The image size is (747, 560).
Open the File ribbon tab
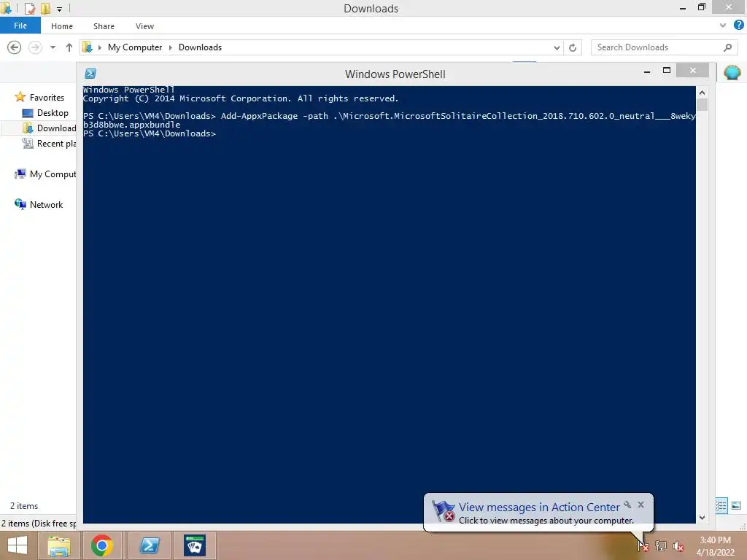coord(20,26)
